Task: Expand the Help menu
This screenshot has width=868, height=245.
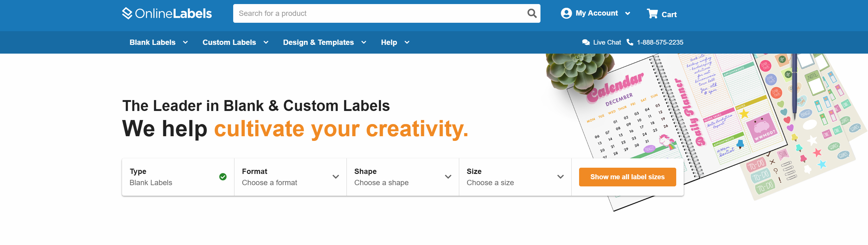Action: [395, 42]
